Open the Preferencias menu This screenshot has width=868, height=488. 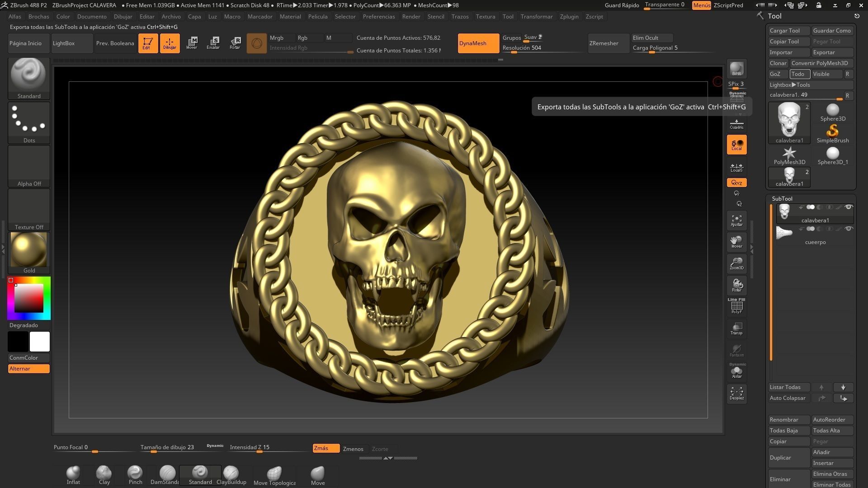pyautogui.click(x=378, y=16)
